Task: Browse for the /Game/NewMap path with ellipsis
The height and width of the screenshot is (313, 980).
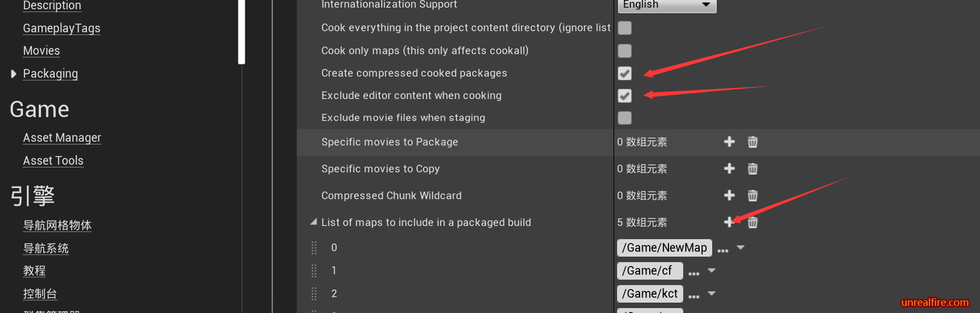Action: (x=723, y=250)
